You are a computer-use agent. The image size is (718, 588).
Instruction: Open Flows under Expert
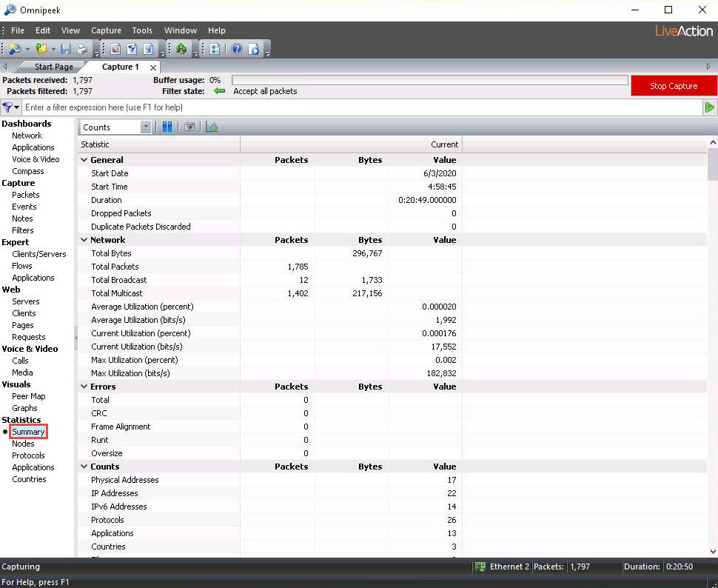pyautogui.click(x=22, y=266)
